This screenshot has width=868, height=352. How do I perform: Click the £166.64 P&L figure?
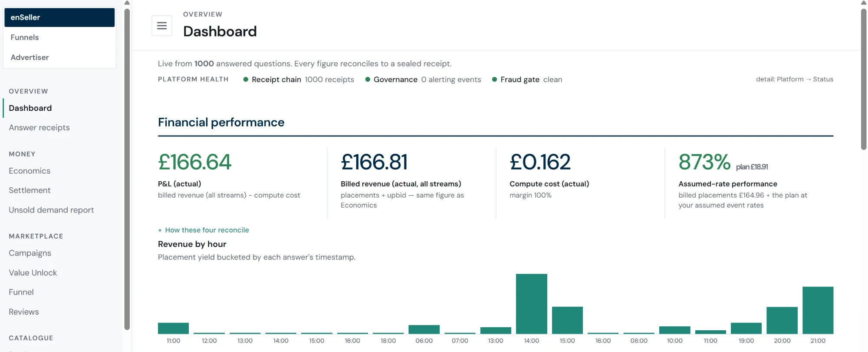(195, 162)
